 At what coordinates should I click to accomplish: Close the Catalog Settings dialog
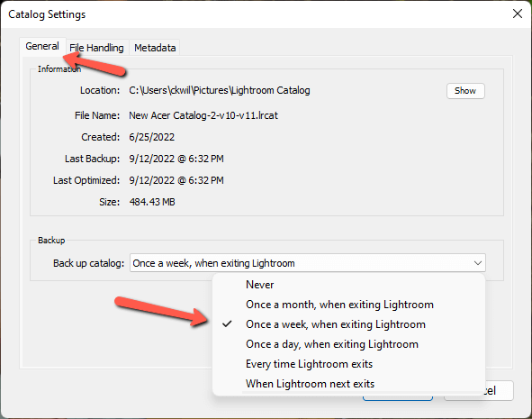(x=517, y=14)
